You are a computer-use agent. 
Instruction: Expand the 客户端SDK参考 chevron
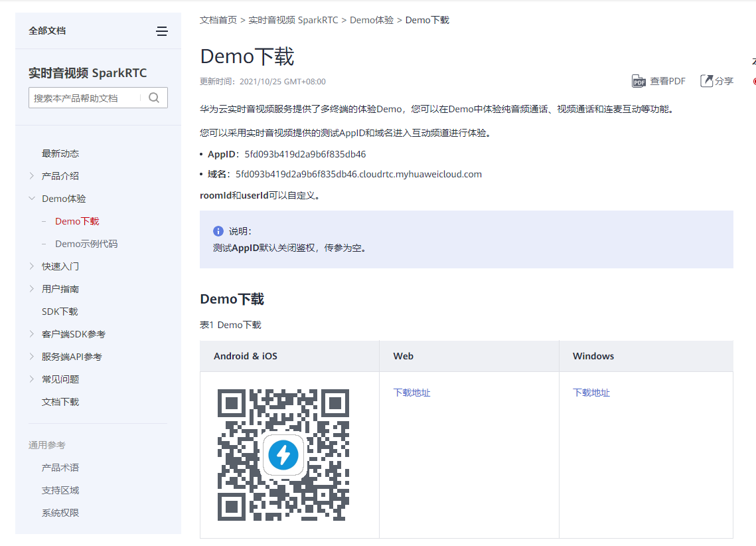pyautogui.click(x=32, y=333)
